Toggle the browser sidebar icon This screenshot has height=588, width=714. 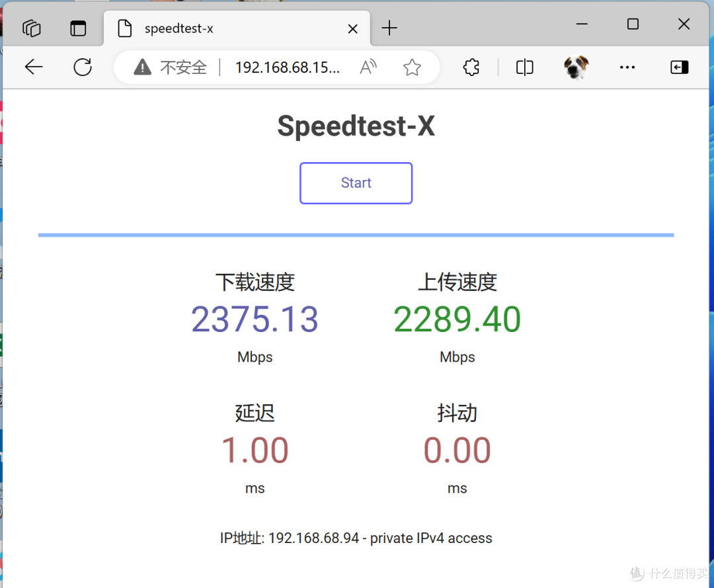[x=680, y=67]
